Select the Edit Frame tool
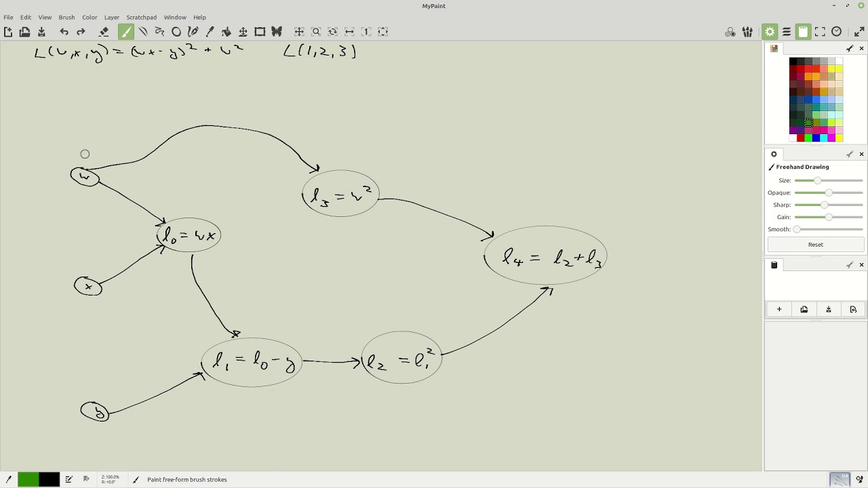Image resolution: width=868 pixels, height=488 pixels. coord(260,32)
